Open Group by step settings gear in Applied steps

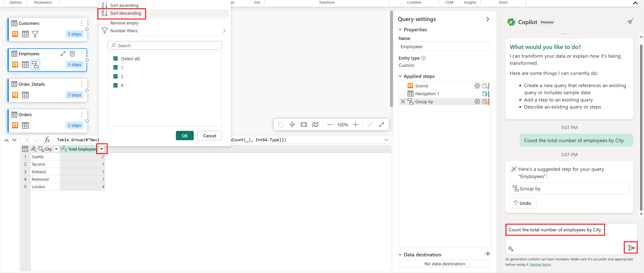coord(477,102)
